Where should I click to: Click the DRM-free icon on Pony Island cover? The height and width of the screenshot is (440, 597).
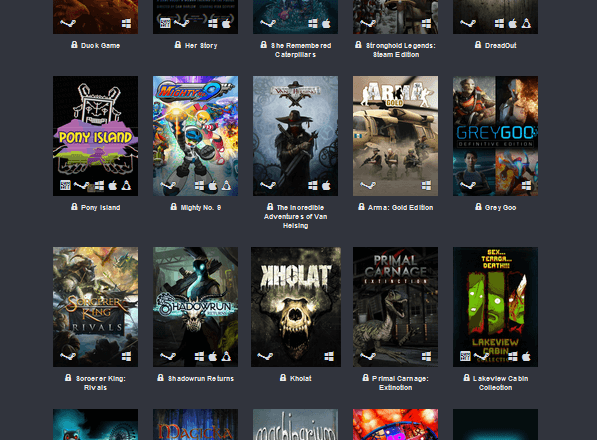[65, 185]
